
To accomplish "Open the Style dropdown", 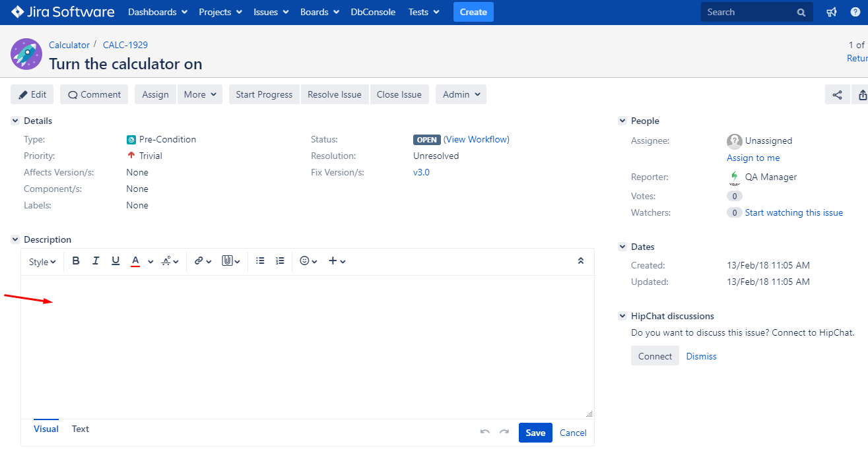I will [42, 262].
